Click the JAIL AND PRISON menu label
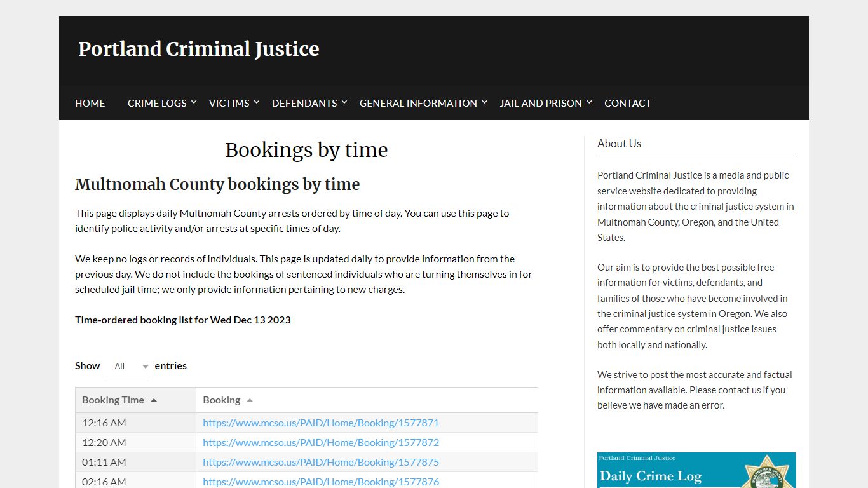 (x=541, y=103)
